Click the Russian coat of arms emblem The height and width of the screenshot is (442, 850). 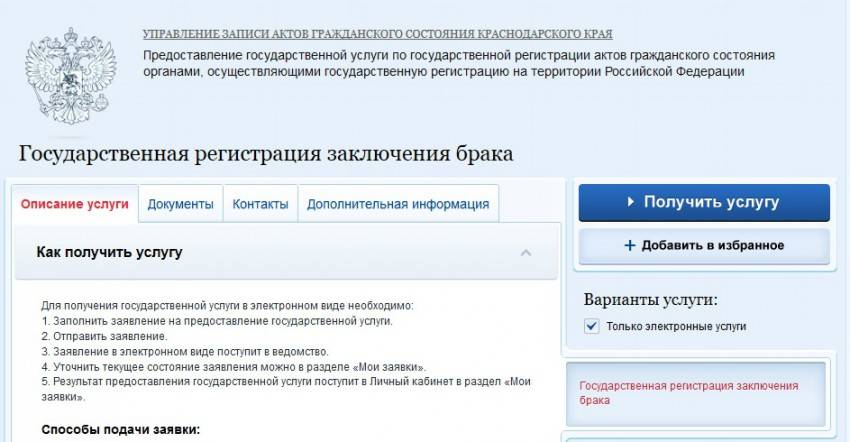(x=70, y=76)
